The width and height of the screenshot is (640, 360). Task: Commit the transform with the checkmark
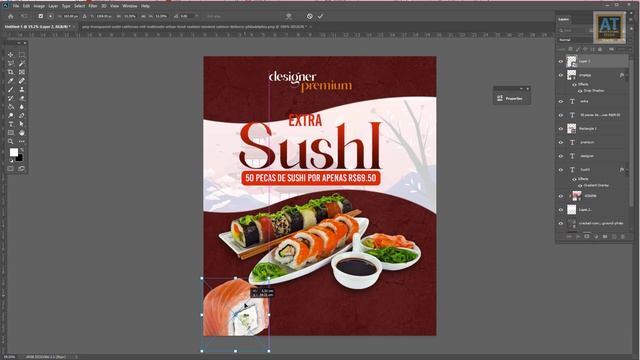[320, 16]
